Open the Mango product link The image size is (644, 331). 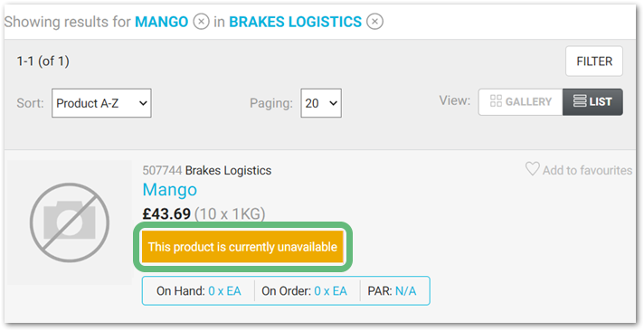(x=170, y=190)
